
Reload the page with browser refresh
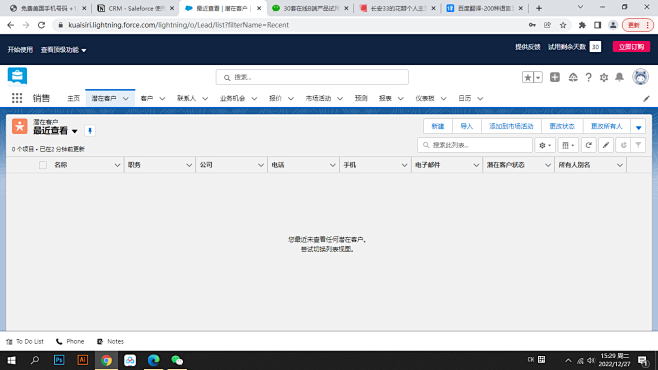tap(41, 25)
